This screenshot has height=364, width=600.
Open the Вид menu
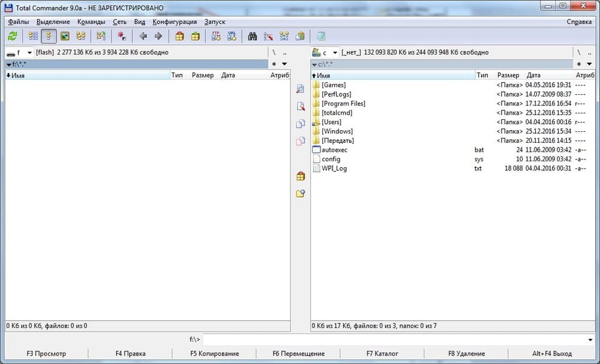pyautogui.click(x=140, y=22)
